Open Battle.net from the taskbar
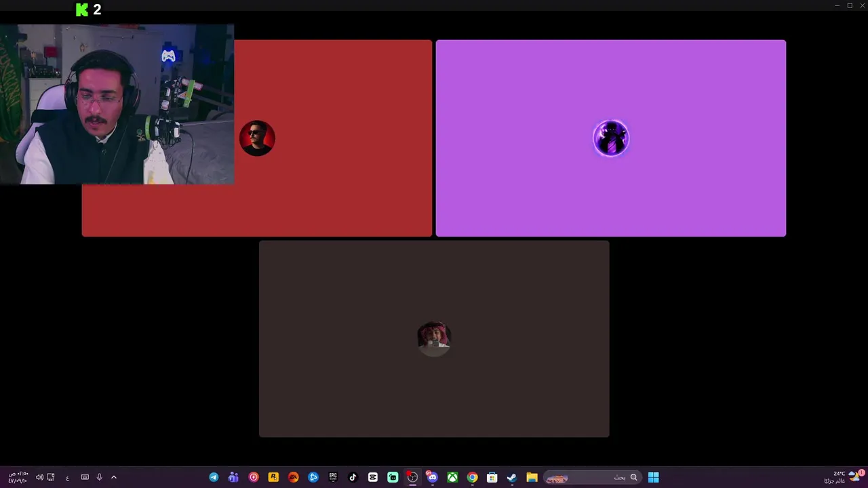The height and width of the screenshot is (488, 868). (x=313, y=477)
